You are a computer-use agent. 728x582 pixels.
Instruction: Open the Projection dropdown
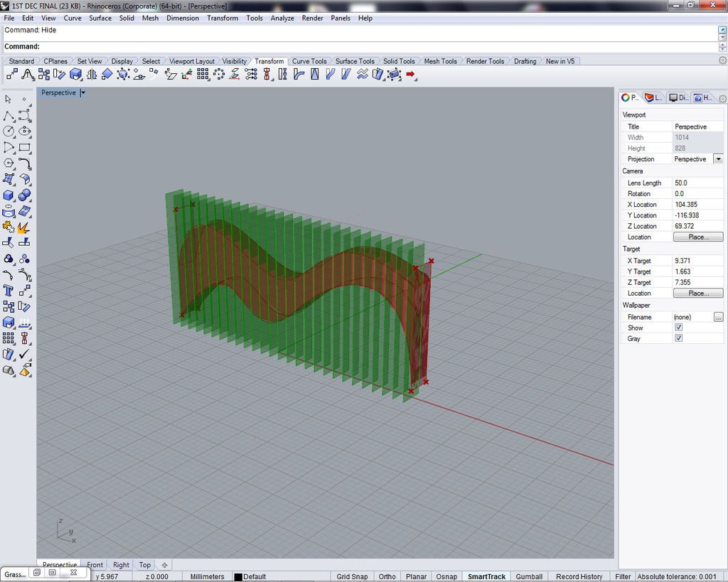718,159
